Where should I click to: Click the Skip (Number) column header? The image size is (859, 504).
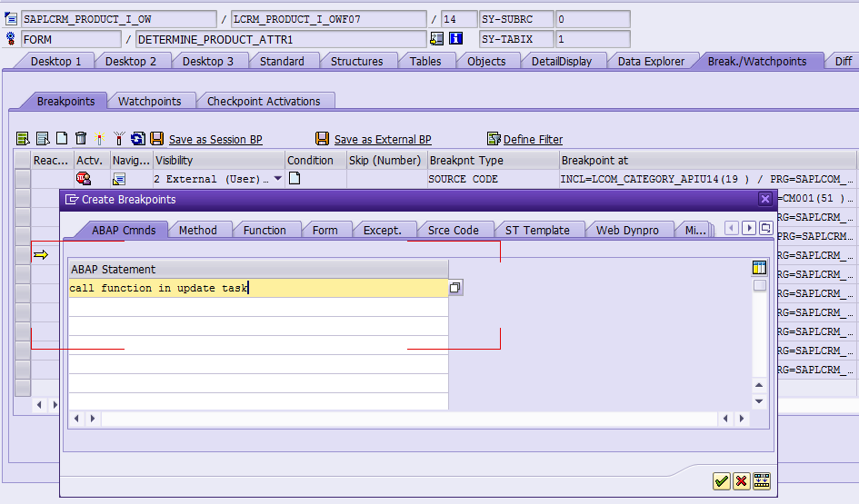tap(386, 161)
